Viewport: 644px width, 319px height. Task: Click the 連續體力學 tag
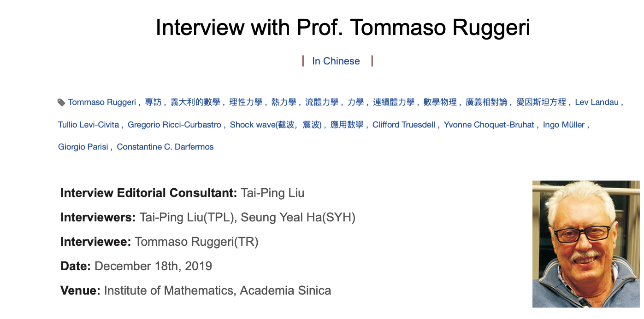pyautogui.click(x=394, y=102)
